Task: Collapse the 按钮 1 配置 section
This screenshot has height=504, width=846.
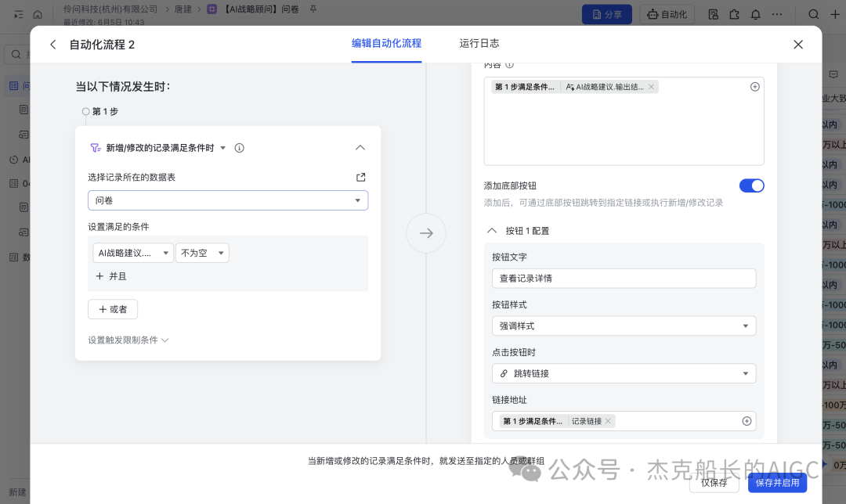Action: (491, 231)
